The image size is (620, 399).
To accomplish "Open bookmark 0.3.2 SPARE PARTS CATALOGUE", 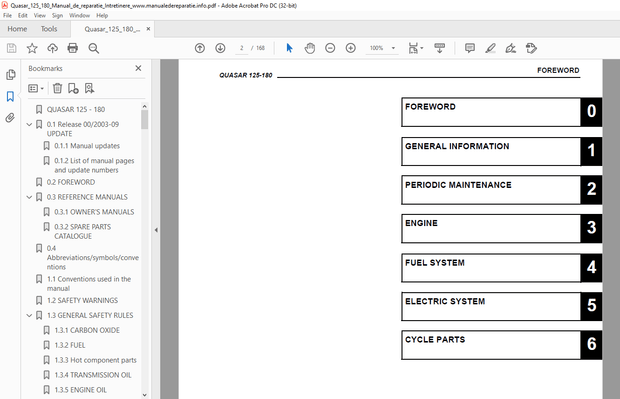I will tap(82, 231).
